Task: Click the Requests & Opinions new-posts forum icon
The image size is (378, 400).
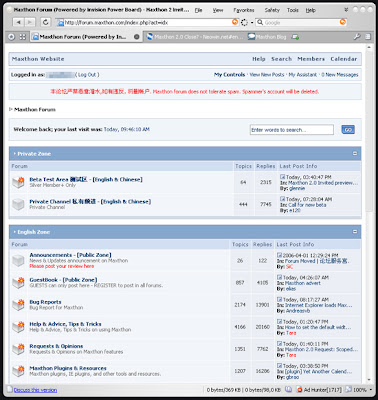Action: coord(18,349)
